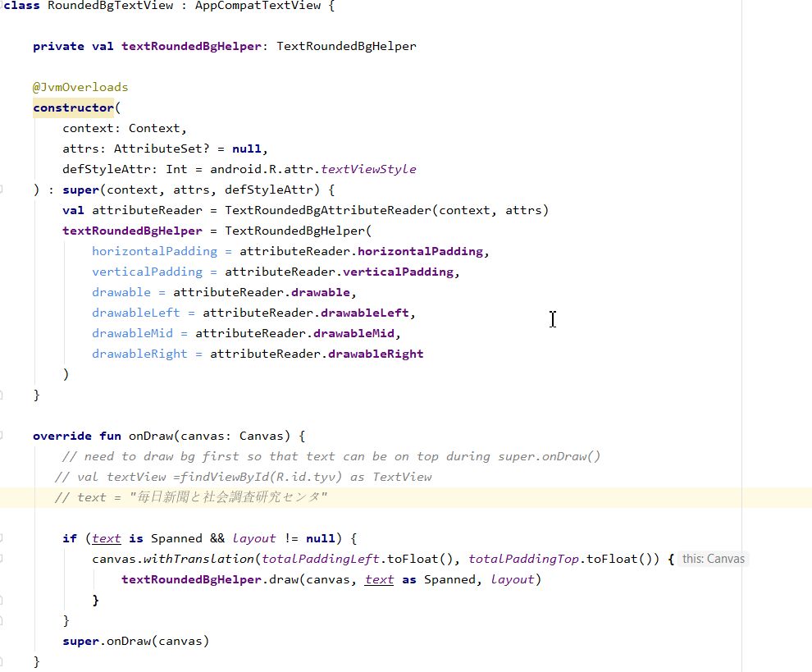
Task: Click the 'onDraw' function name in its declaration
Action: click(x=151, y=437)
